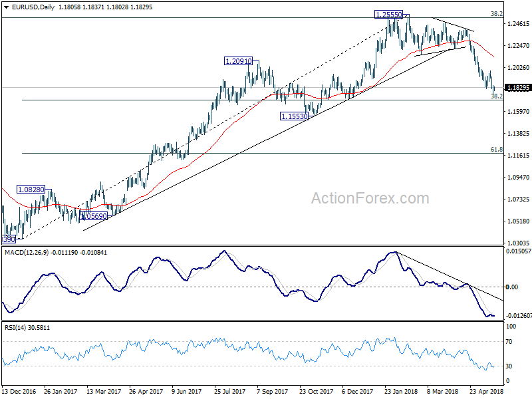532x399 pixels.
Task: Click the RSI 70 level axis label
Action: [509, 342]
